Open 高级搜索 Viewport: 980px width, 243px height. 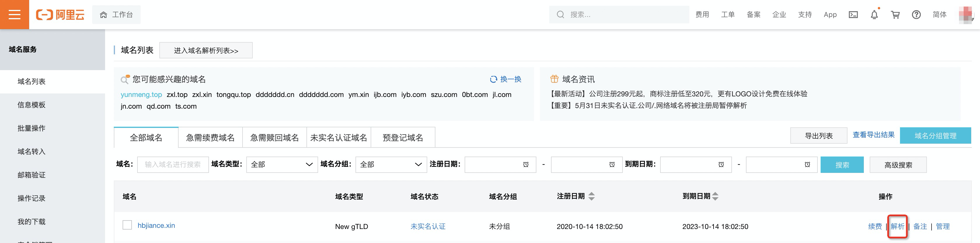[898, 165]
